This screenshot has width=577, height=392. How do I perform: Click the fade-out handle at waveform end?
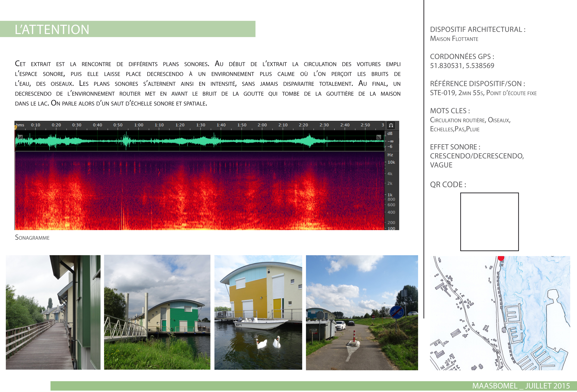pyautogui.click(x=379, y=137)
